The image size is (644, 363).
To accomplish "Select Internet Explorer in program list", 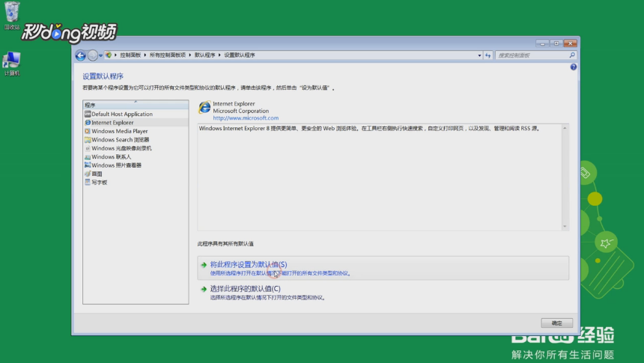I will 136,123.
